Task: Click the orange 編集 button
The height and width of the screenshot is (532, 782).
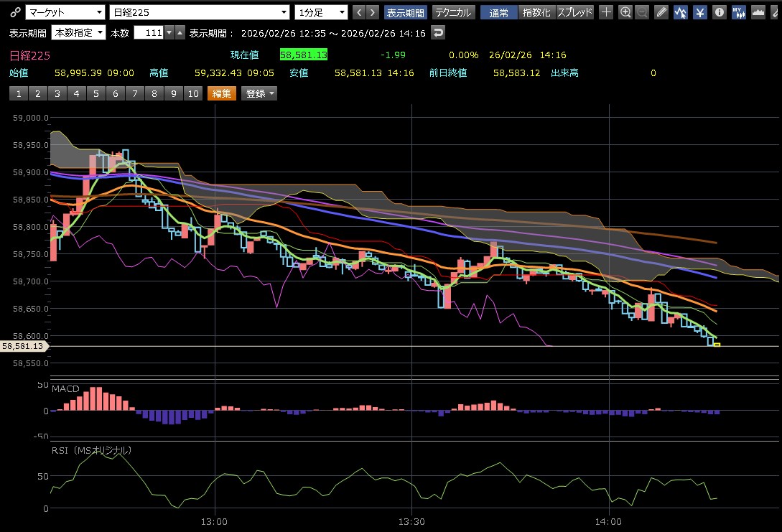Action: coord(221,93)
